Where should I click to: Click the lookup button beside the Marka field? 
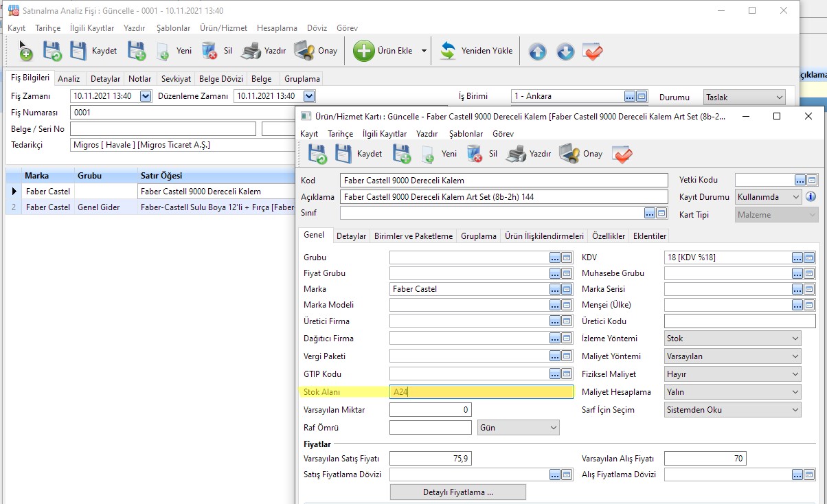click(x=555, y=289)
